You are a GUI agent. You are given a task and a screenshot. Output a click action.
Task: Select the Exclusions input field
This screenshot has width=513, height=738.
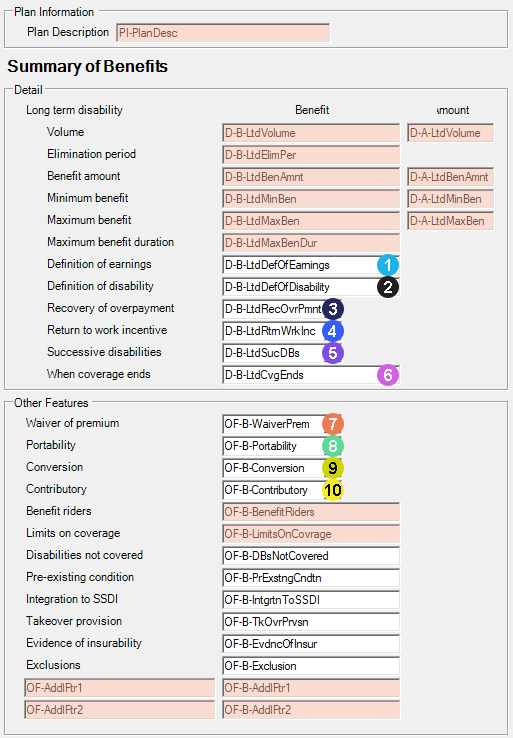tap(311, 666)
